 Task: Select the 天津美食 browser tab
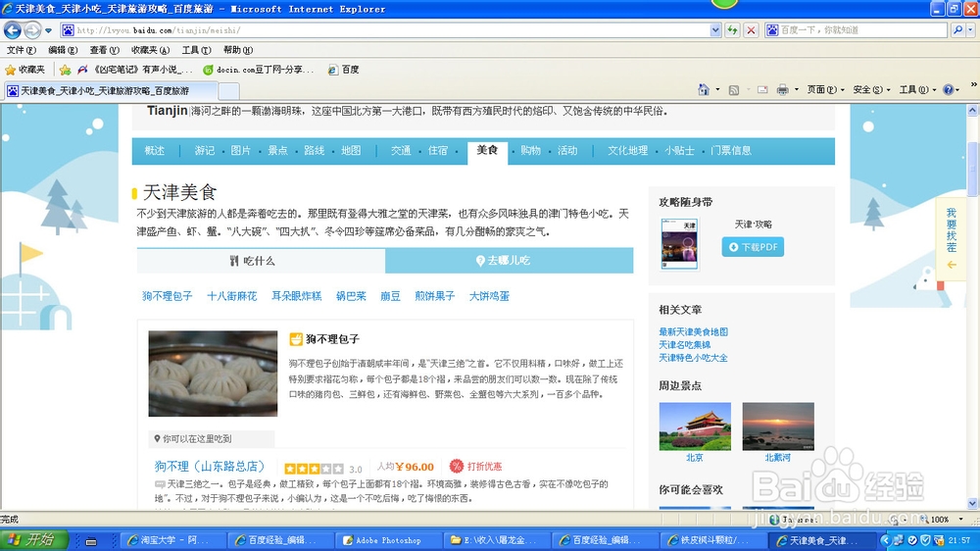click(110, 90)
